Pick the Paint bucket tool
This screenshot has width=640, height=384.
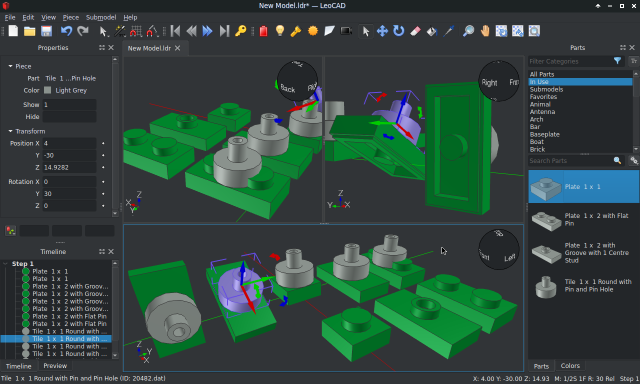431,31
